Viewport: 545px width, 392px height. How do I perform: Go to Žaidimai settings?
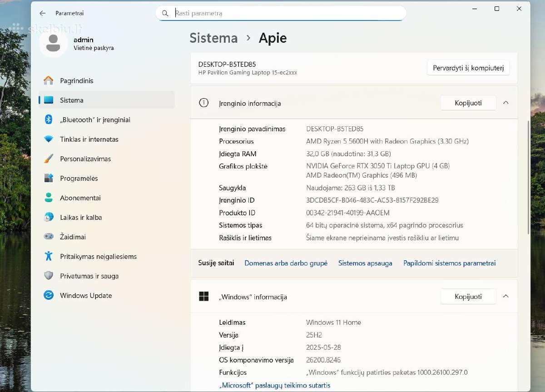point(107,237)
